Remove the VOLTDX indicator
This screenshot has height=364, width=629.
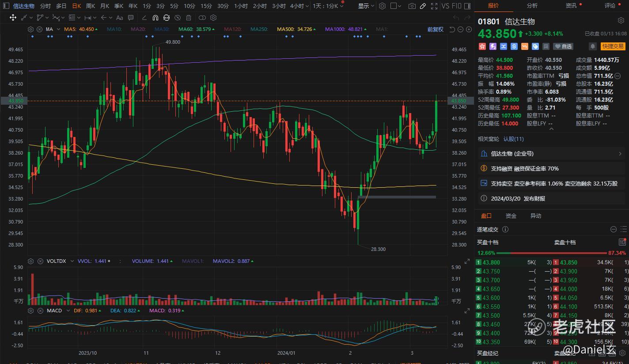click(x=40, y=261)
